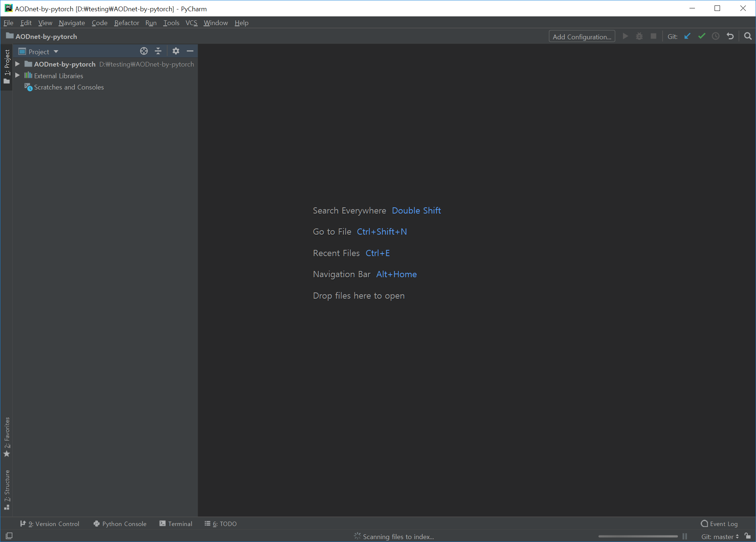
Task: Open the Refactor menu
Action: pos(126,23)
